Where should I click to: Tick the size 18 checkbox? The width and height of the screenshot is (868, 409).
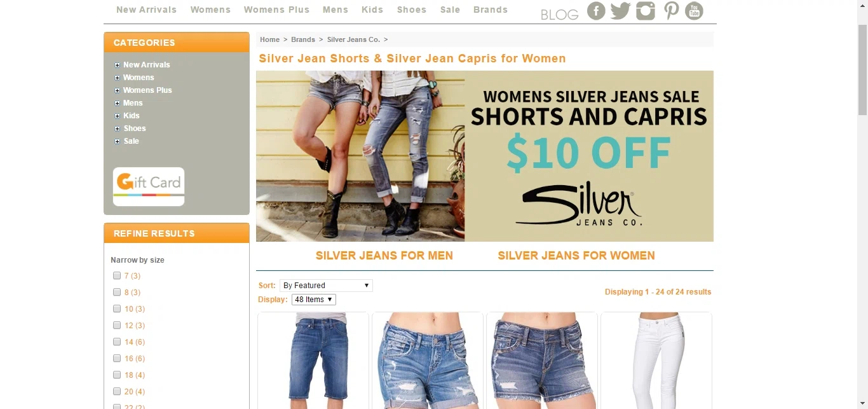(x=117, y=375)
